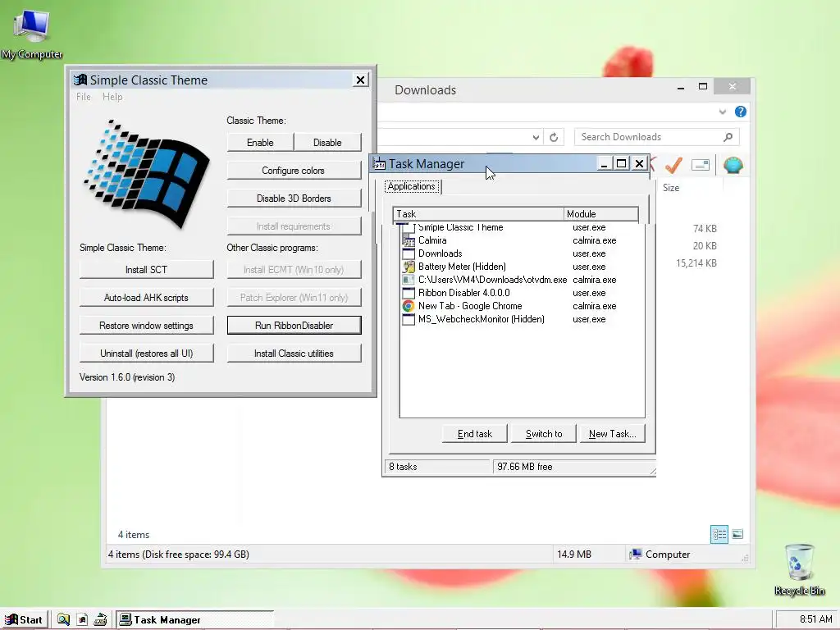Click the document icon in the quick launch
The width and height of the screenshot is (840, 630).
tap(82, 620)
